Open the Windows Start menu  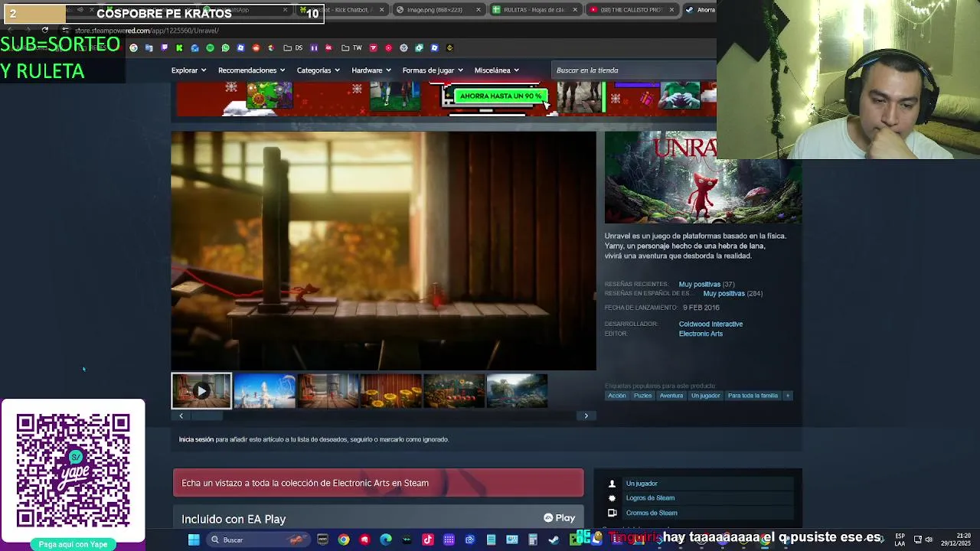[x=194, y=540]
